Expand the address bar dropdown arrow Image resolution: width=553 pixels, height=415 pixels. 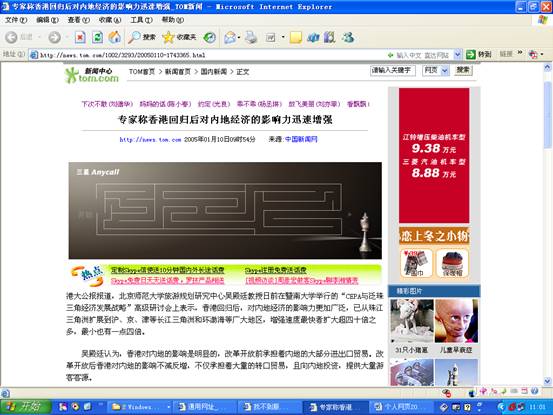pos(457,54)
